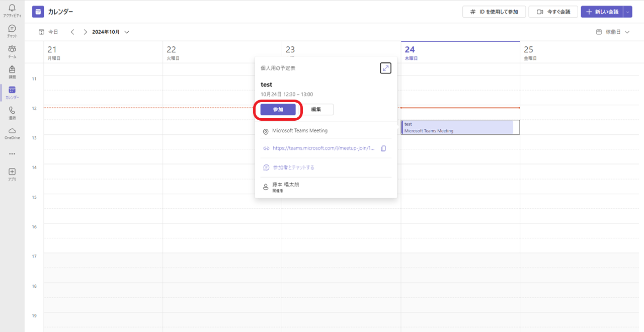
Task: Select the 通話 phone icon
Action: [12, 111]
